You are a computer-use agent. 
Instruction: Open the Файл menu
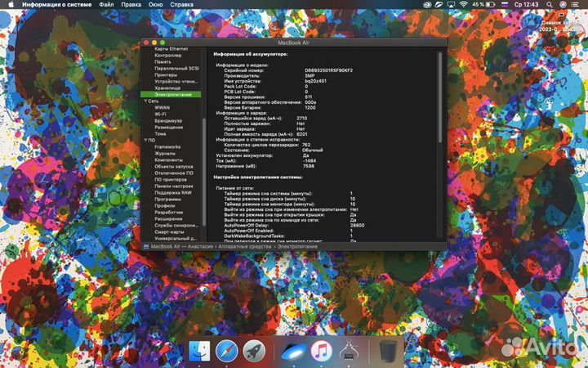[106, 5]
